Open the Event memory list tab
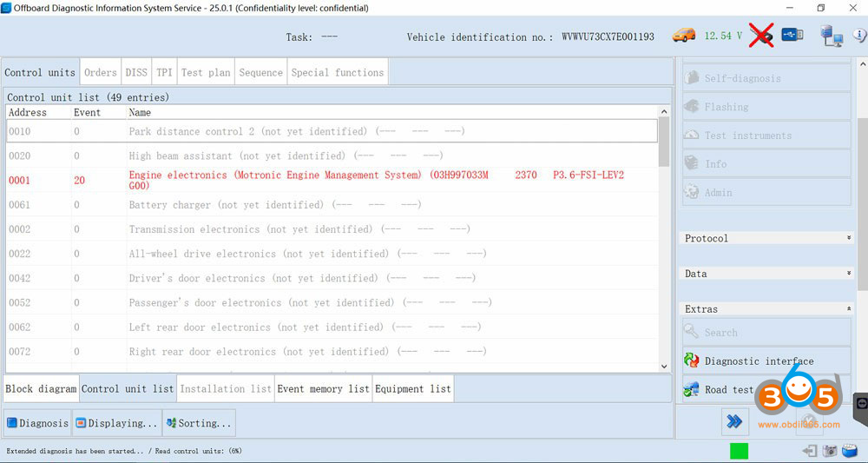This screenshot has width=868, height=463. pos(323,388)
